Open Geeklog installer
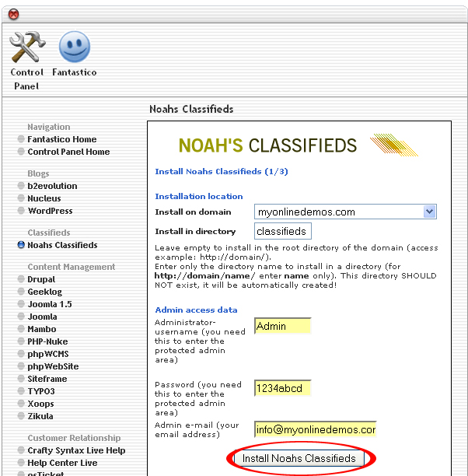Image resolution: width=468 pixels, height=476 pixels. (44, 292)
